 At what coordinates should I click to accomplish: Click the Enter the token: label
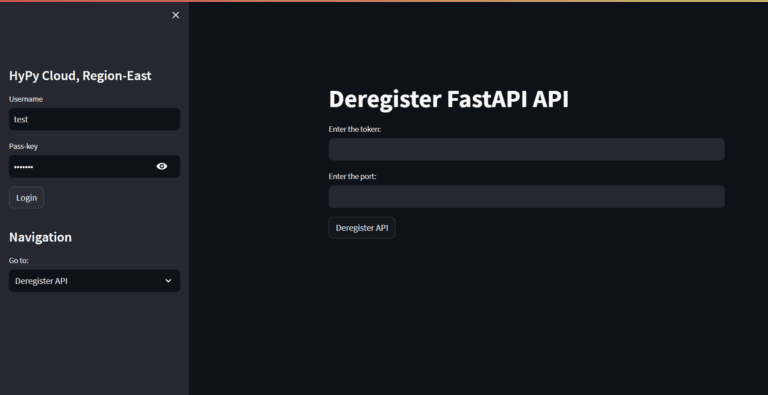[x=355, y=129]
